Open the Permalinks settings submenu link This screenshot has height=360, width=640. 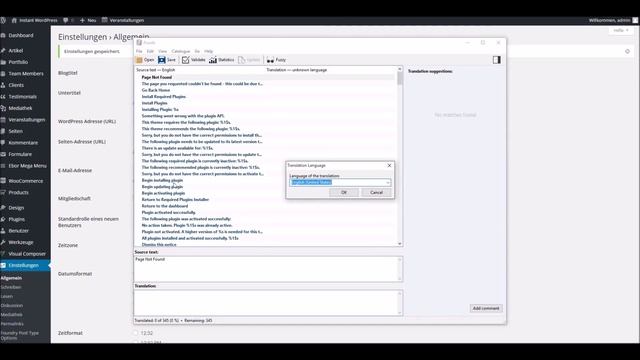[x=12, y=324]
